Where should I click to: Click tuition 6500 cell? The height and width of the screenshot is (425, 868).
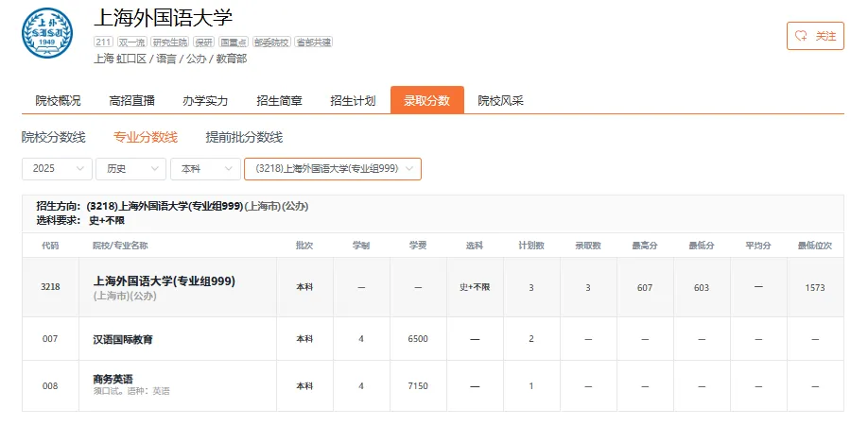tap(418, 339)
